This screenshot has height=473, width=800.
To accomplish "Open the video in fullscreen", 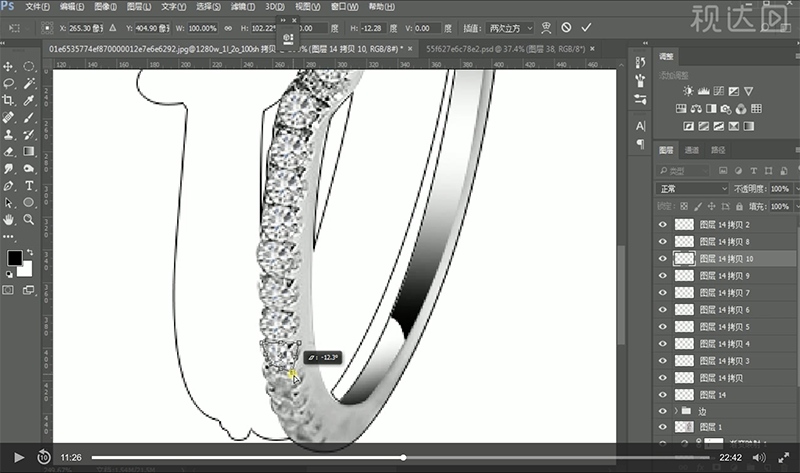I will point(784,458).
